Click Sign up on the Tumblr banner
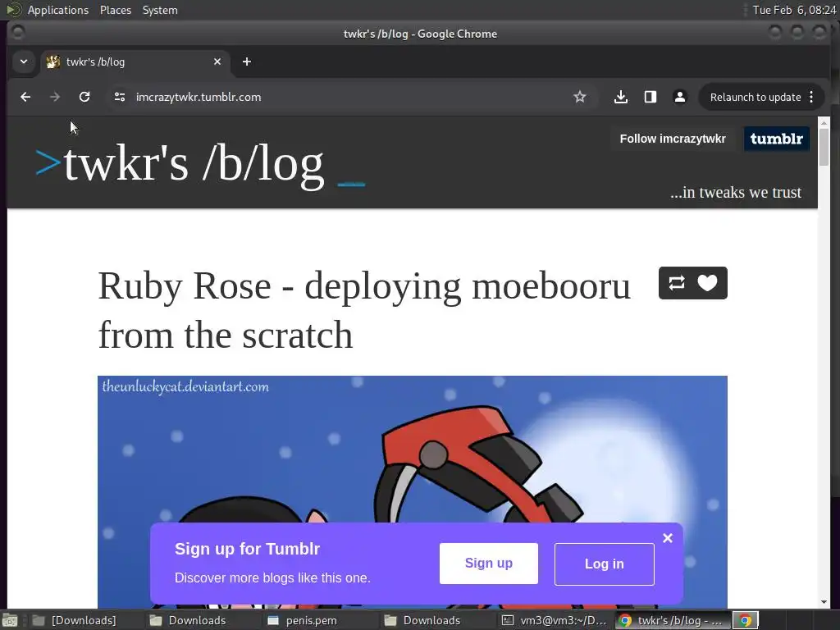The width and height of the screenshot is (840, 630). coord(489,563)
